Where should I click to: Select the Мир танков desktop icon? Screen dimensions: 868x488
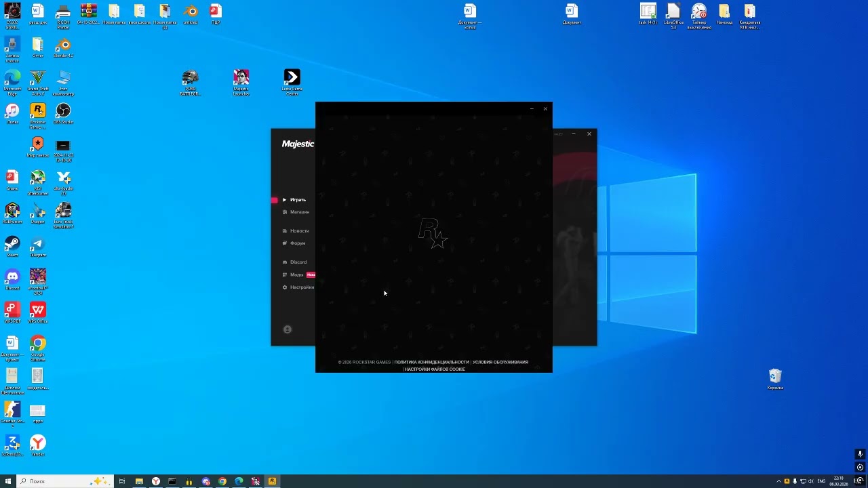point(37,146)
